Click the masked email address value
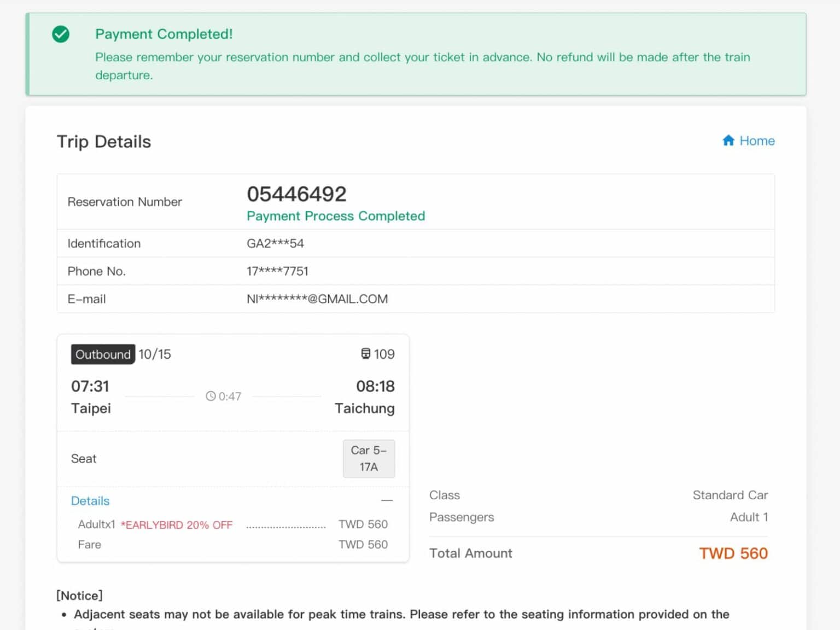Image resolution: width=840 pixels, height=630 pixels. click(x=317, y=299)
